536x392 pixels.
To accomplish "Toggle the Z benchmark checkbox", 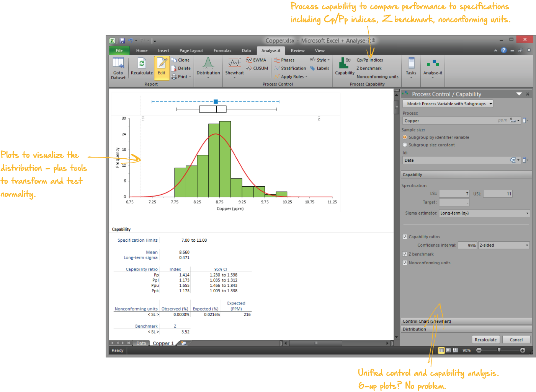I will [405, 254].
